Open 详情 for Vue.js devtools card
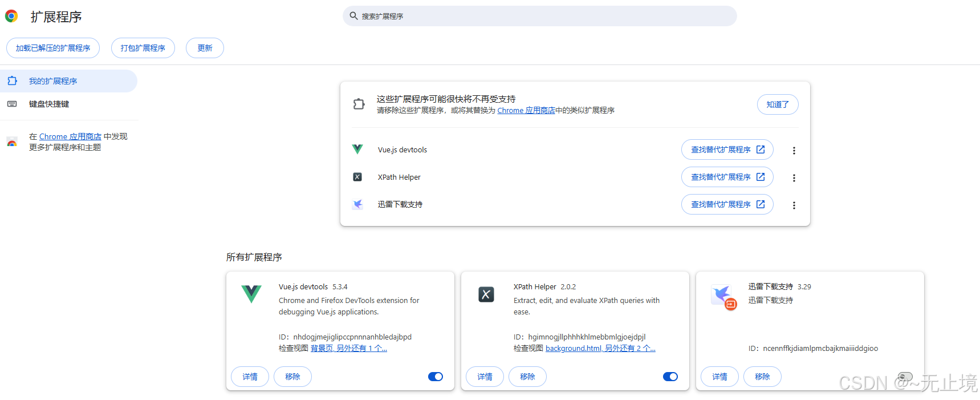The image size is (980, 400). (250, 377)
